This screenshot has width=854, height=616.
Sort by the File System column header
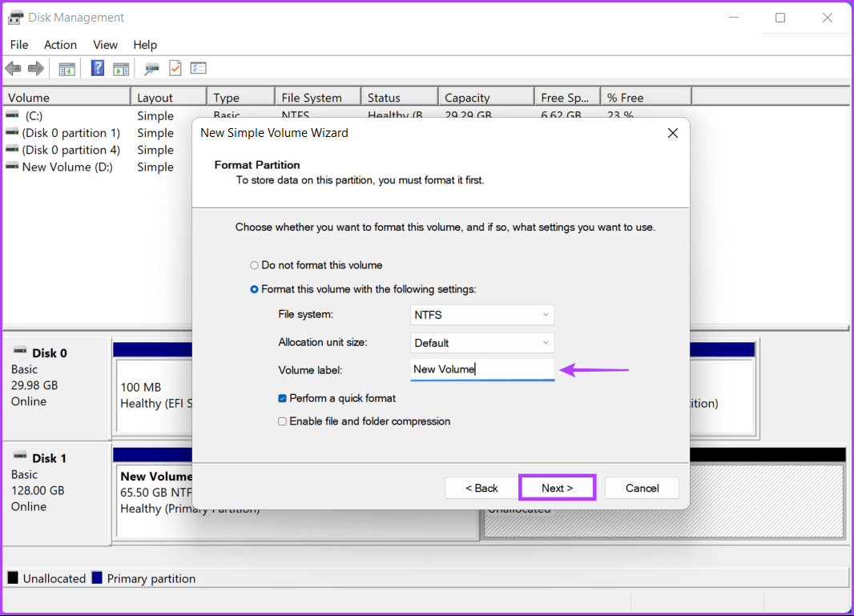(318, 98)
